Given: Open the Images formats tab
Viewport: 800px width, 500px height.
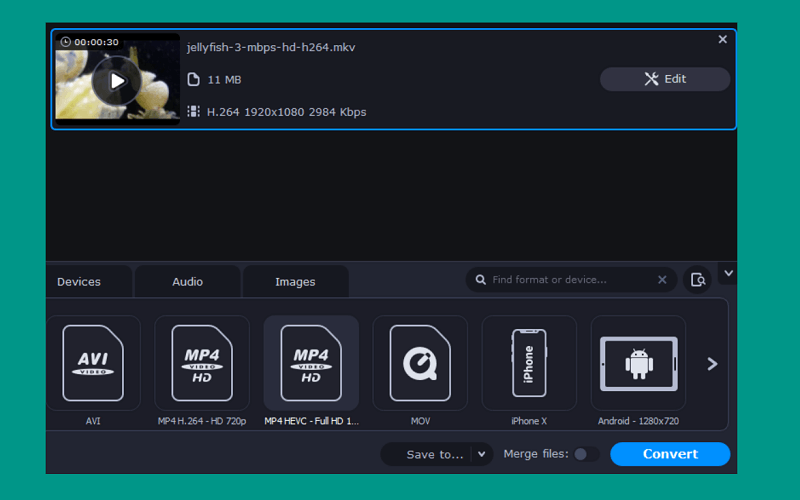Looking at the screenshot, I should 295,281.
